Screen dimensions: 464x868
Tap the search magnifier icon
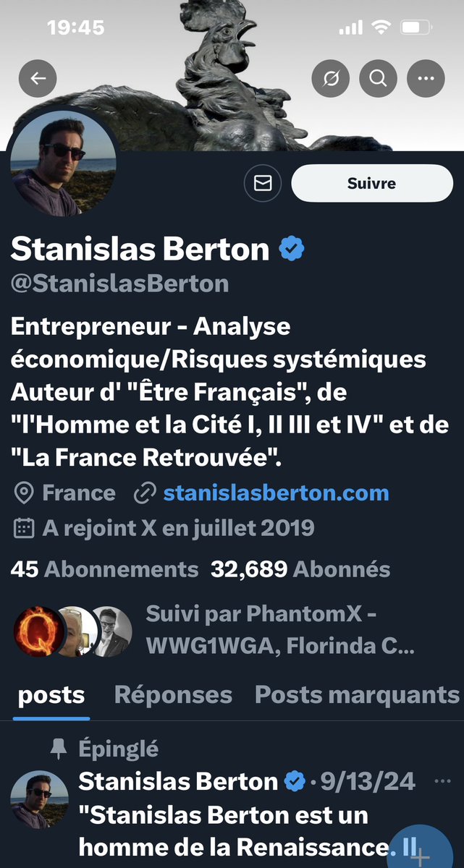(379, 78)
